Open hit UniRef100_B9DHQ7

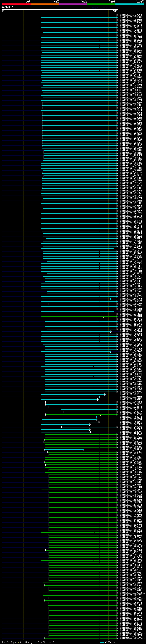click(x=131, y=17)
